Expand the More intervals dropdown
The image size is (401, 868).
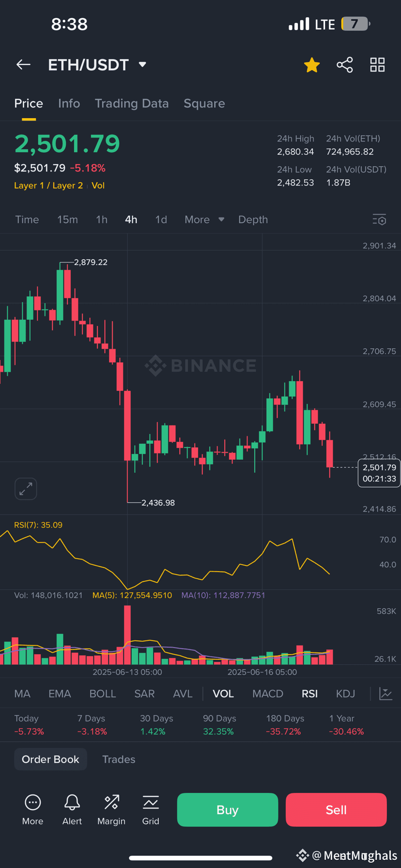204,219
